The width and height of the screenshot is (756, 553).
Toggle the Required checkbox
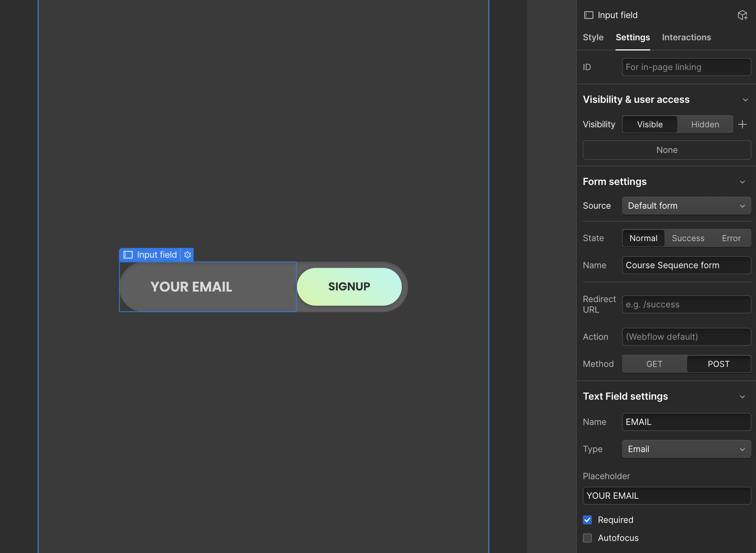click(x=587, y=520)
